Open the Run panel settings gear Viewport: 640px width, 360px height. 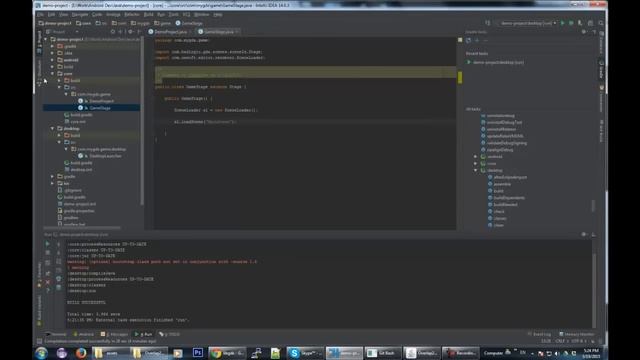(584, 235)
